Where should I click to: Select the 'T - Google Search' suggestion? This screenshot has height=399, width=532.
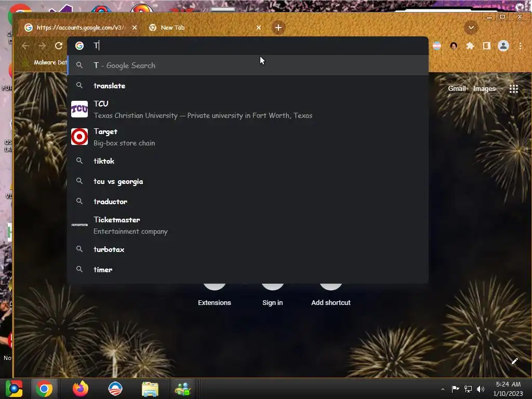point(248,65)
